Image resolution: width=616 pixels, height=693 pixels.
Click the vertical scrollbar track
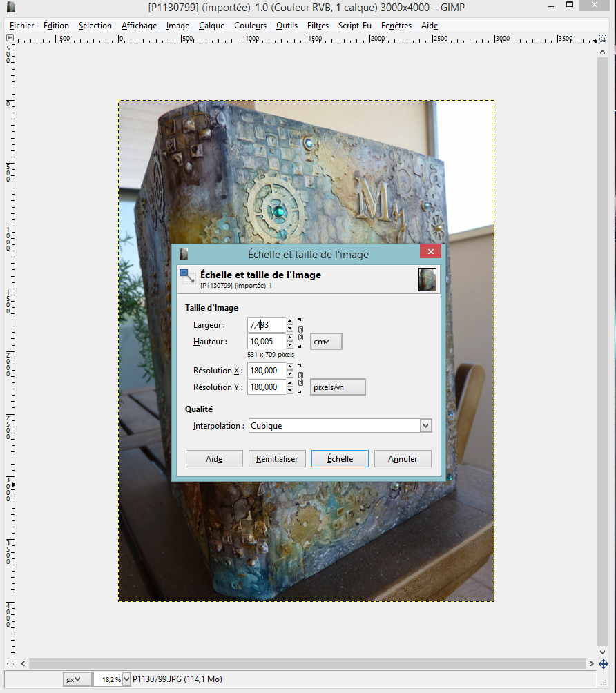pyautogui.click(x=602, y=352)
